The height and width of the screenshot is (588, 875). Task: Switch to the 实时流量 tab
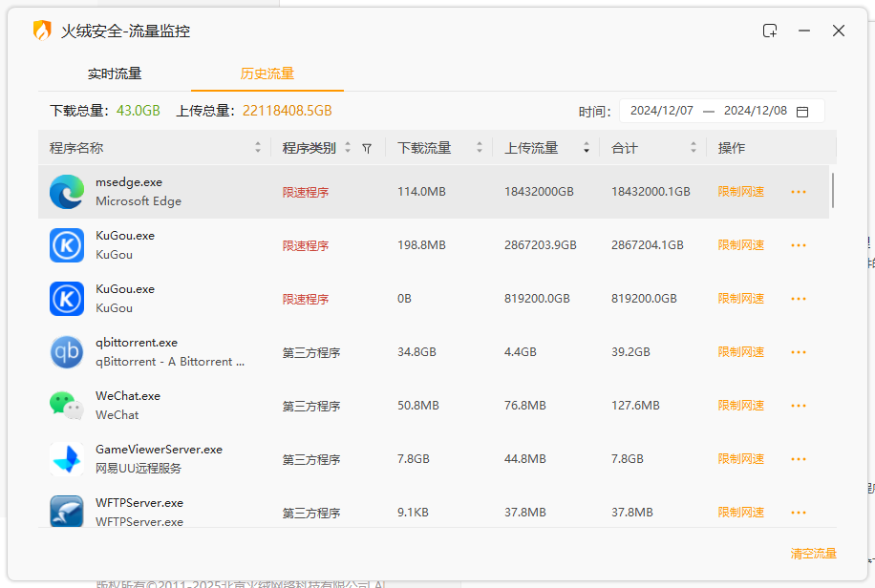point(115,73)
